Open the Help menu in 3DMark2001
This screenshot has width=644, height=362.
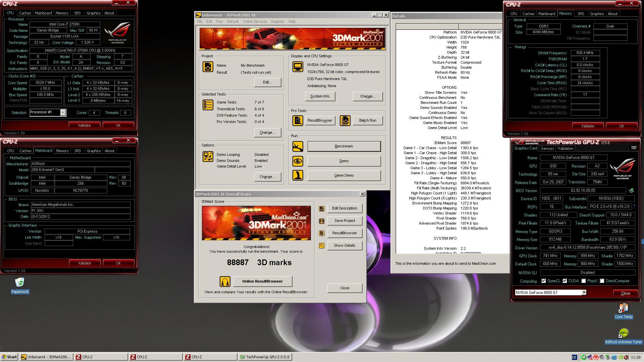(292, 21)
